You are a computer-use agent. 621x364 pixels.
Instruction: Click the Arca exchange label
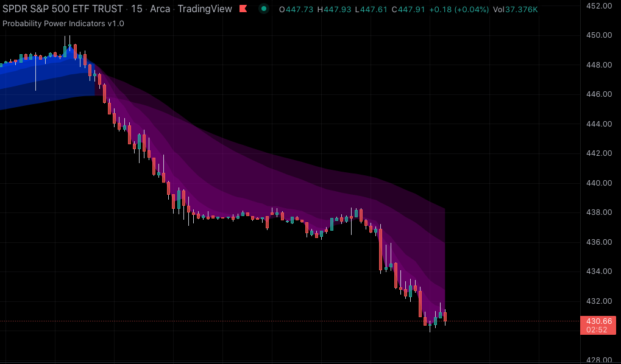(x=160, y=9)
